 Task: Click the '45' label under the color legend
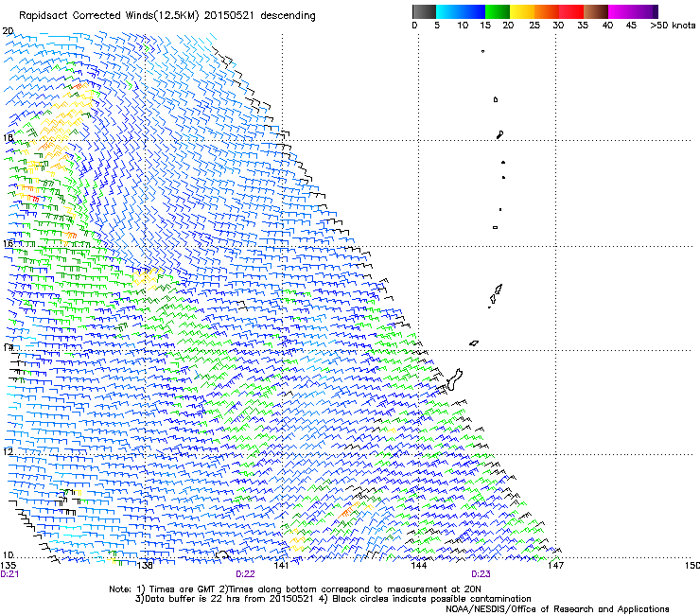pos(631,25)
